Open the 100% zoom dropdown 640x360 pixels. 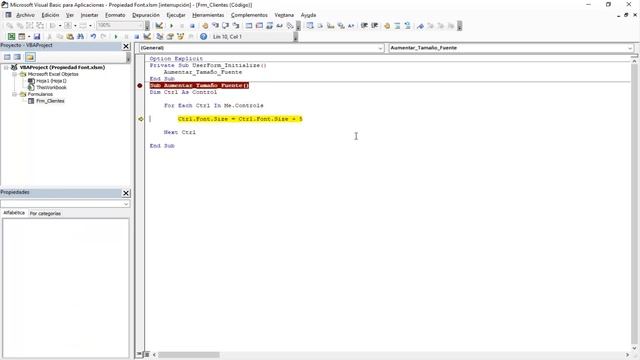(x=141, y=26)
